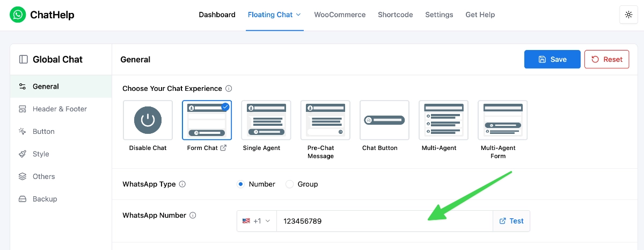The width and height of the screenshot is (644, 250).
Task: Click the Test number button
Action: pyautogui.click(x=511, y=221)
